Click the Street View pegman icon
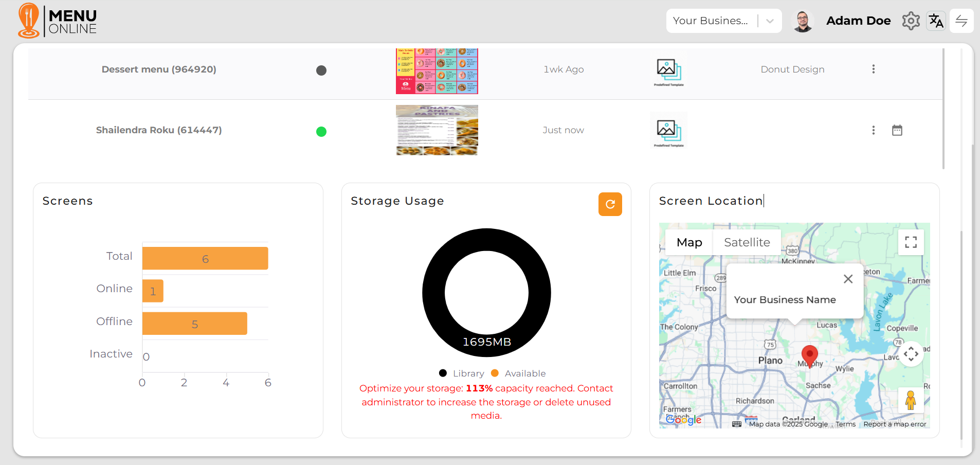The width and height of the screenshot is (980, 465). [x=910, y=400]
